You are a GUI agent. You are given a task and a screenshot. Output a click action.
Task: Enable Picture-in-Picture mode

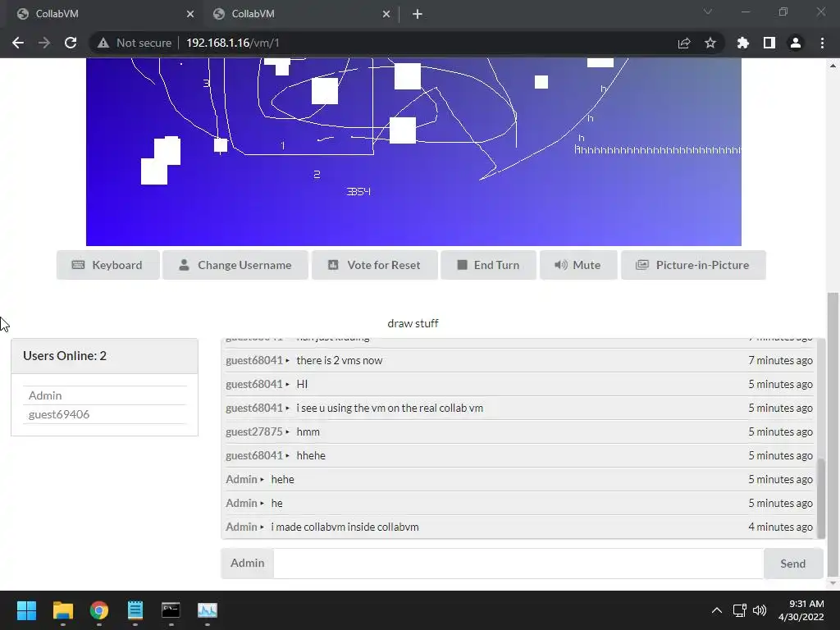(693, 265)
